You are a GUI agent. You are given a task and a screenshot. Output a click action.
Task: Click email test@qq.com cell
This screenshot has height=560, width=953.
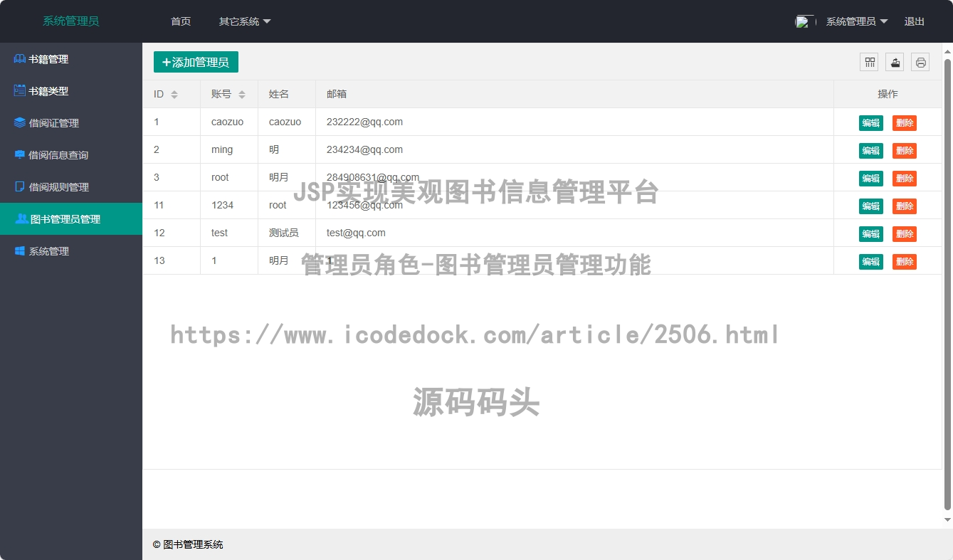574,233
